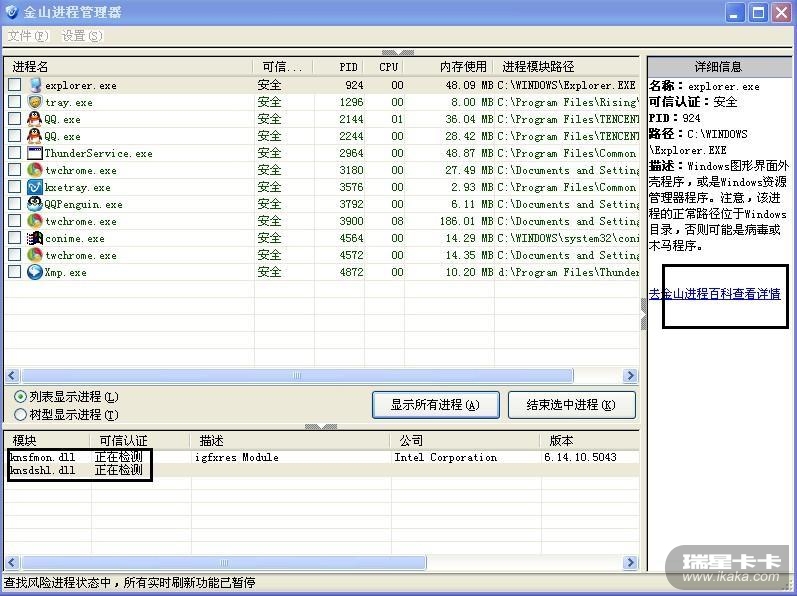
Task: Click the 模块 column header
Action: click(x=47, y=441)
